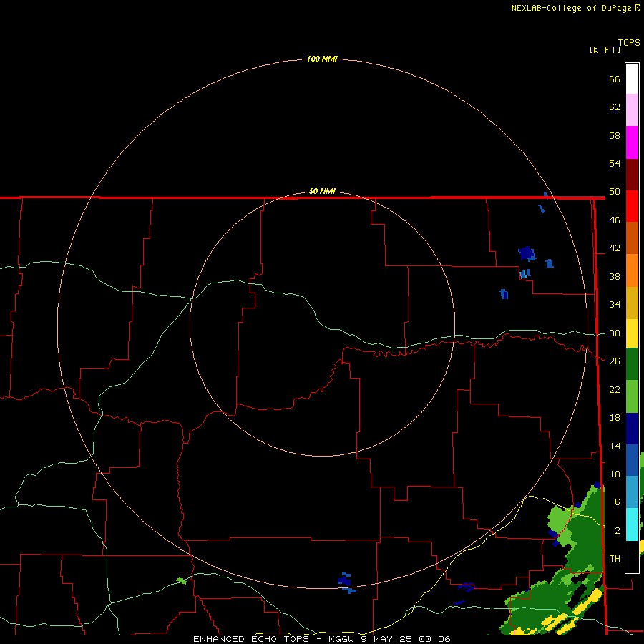Click the "22" scale value
The image size is (644, 644).
[x=615, y=390]
